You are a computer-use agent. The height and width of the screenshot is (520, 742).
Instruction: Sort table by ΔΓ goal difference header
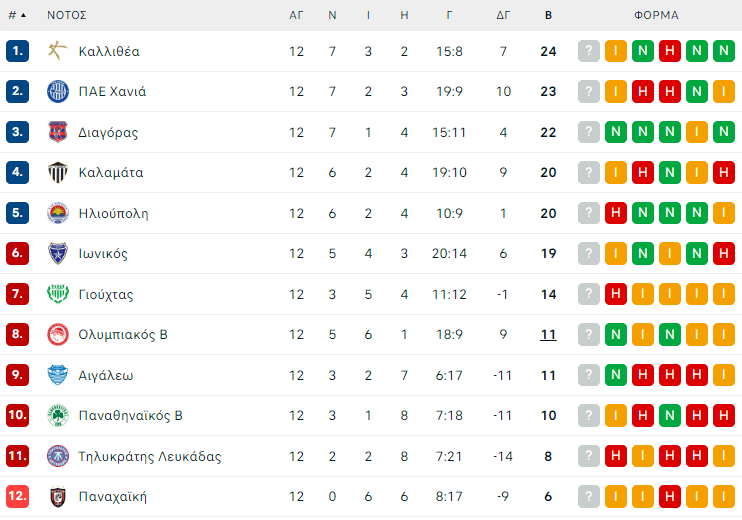(503, 15)
